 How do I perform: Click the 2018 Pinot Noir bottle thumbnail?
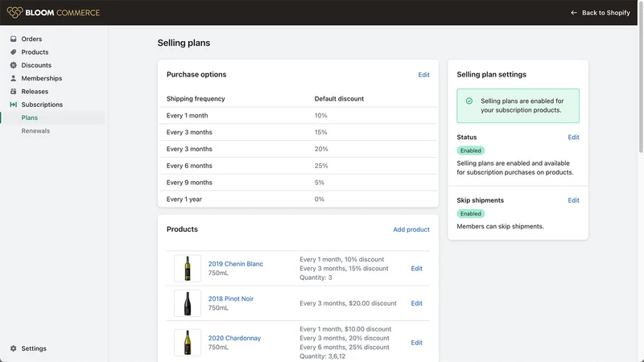[x=188, y=303]
